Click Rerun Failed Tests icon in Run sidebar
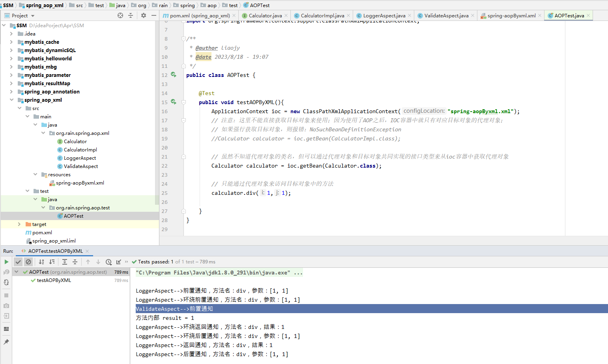Screen dimensions: 608x364 coord(6,272)
